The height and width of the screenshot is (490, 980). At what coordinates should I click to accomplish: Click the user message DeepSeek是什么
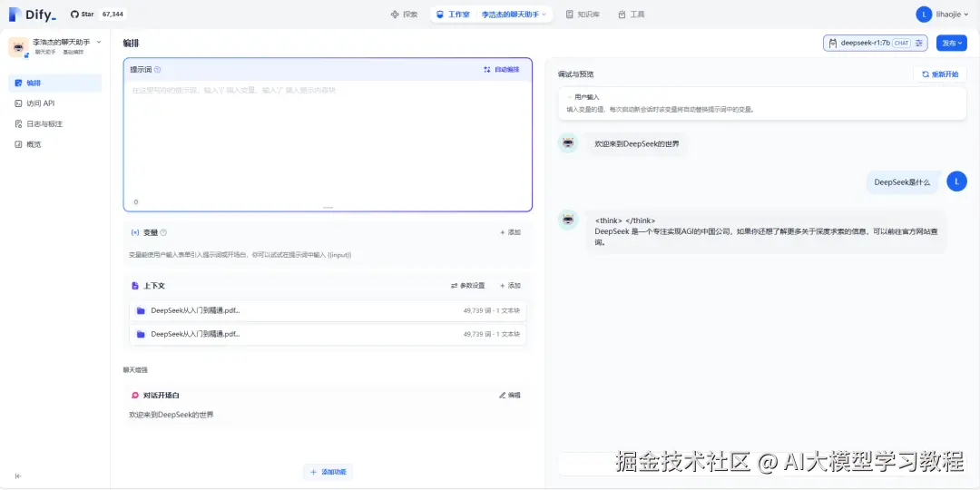tap(902, 182)
